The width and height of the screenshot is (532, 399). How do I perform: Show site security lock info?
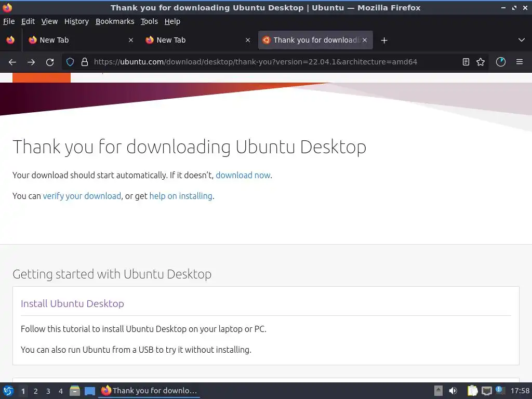click(x=85, y=62)
